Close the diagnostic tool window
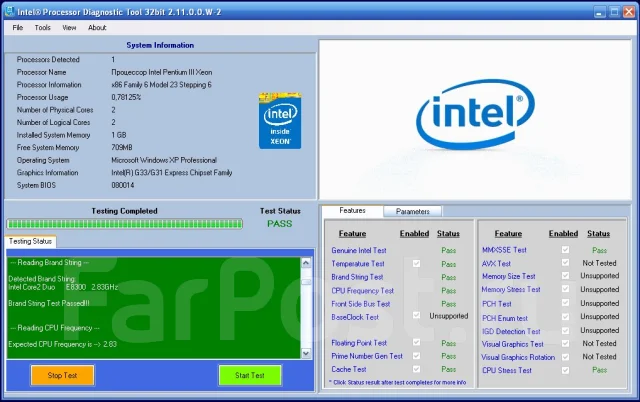The height and width of the screenshot is (402, 640). pyautogui.click(x=629, y=12)
